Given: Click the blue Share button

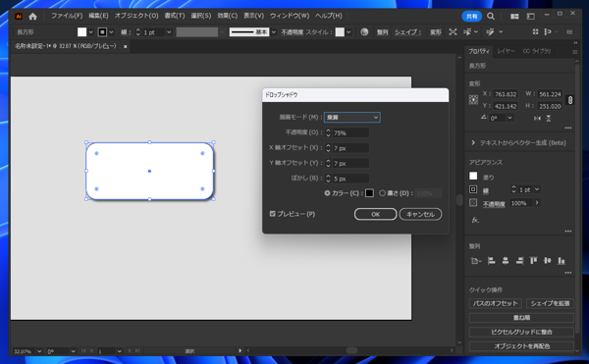Looking at the screenshot, I should [x=471, y=16].
